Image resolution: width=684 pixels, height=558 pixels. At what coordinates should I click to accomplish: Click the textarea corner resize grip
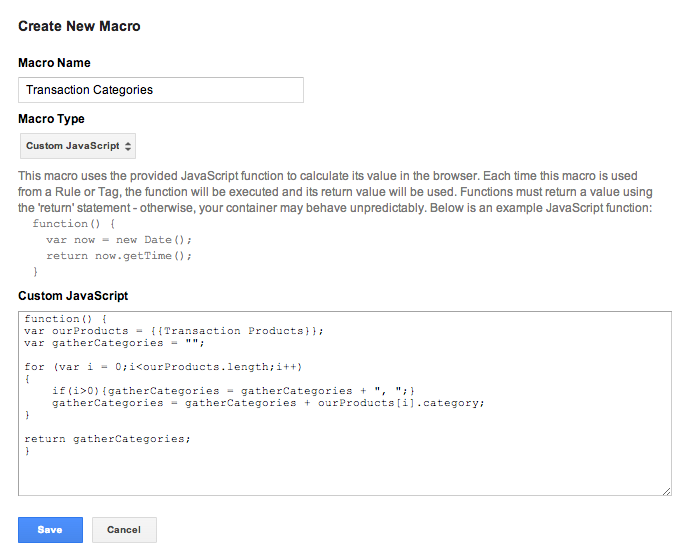[666, 491]
